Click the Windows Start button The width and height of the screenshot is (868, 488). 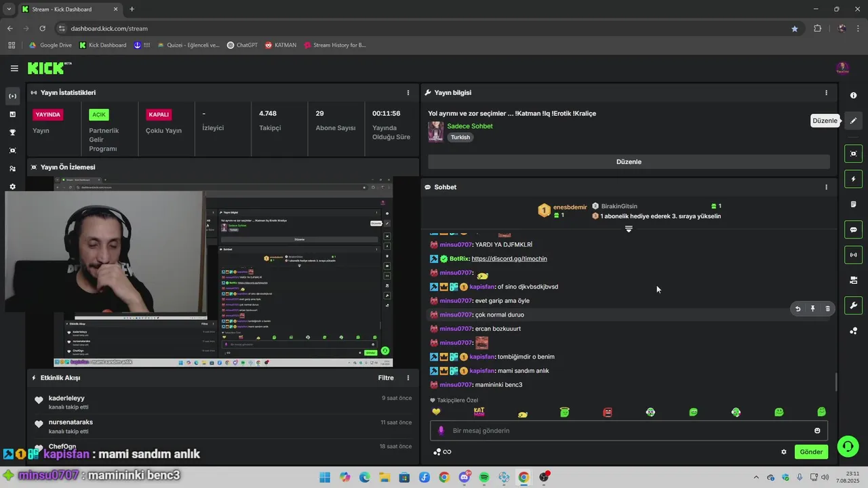(x=325, y=477)
